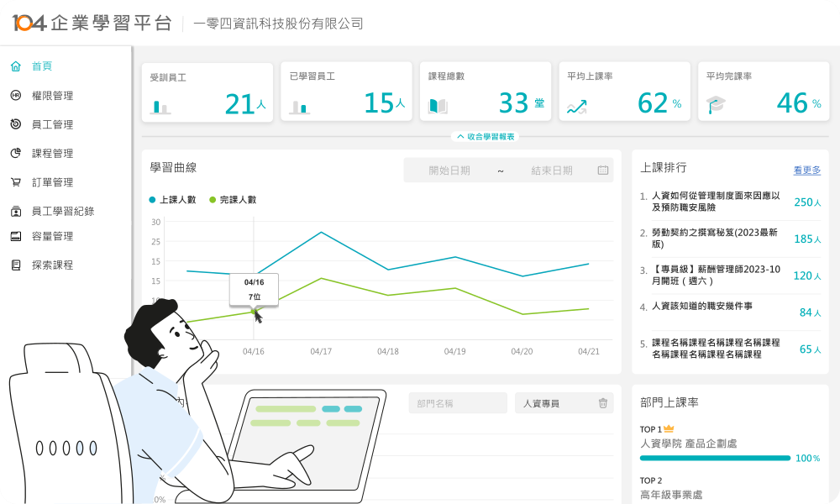Click the crown icon next to TOP 1

tap(669, 429)
